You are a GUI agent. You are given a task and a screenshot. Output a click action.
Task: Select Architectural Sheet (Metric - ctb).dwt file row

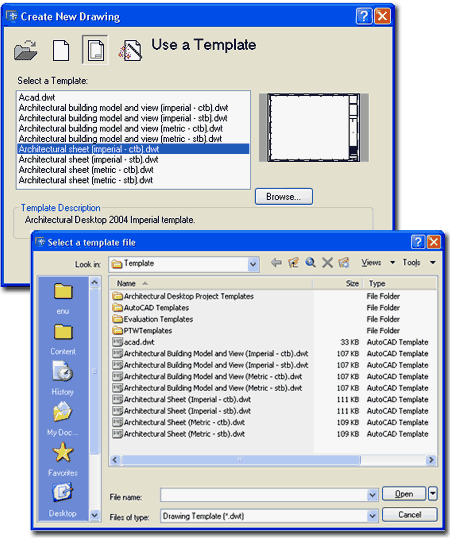coord(179,422)
